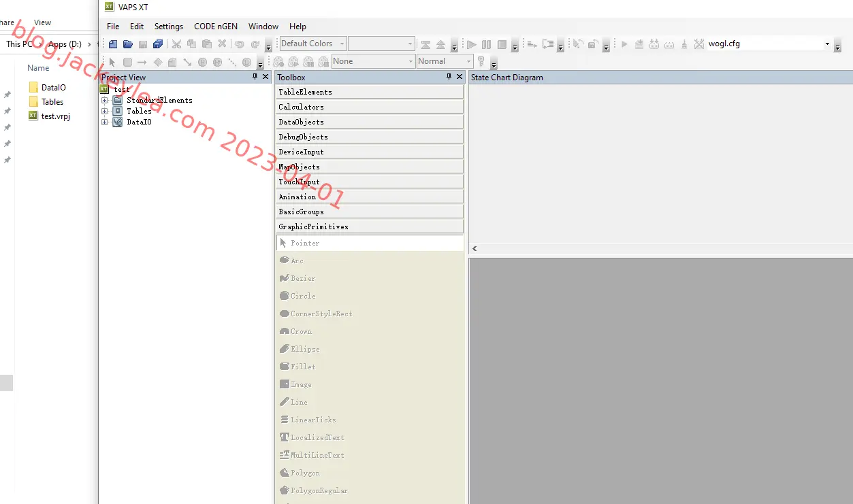The image size is (853, 504).
Task: Expand the StandardElements tree node
Action: (x=105, y=100)
